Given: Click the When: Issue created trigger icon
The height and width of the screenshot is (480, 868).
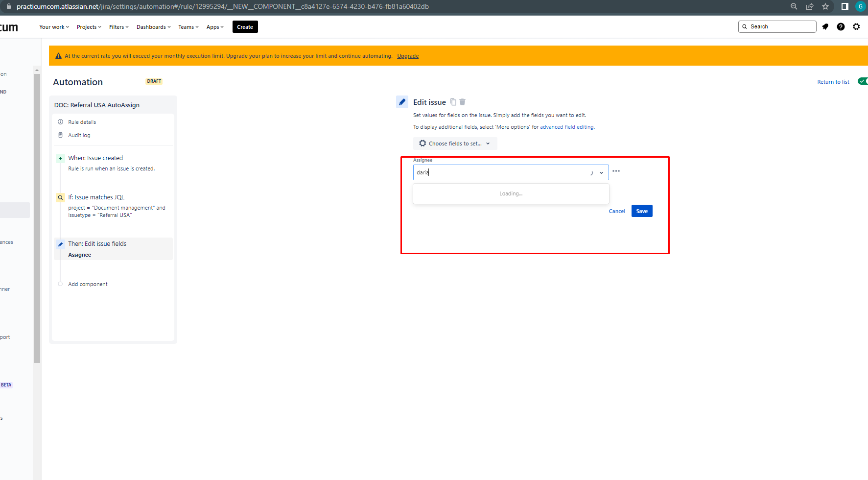Looking at the screenshot, I should coord(60,158).
